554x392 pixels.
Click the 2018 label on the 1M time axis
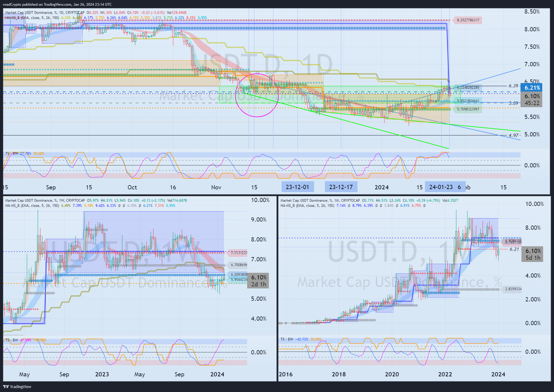(339, 374)
